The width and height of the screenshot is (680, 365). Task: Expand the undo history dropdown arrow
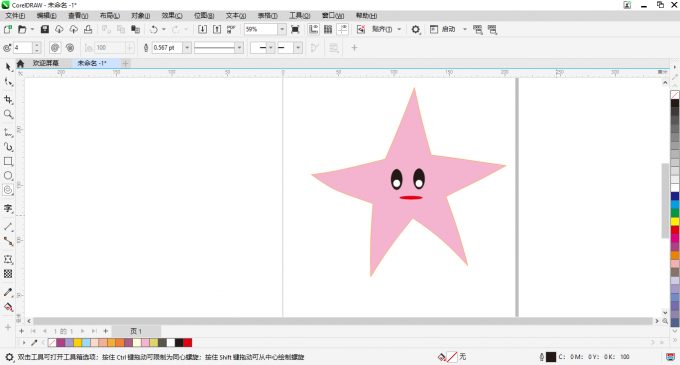tap(163, 29)
